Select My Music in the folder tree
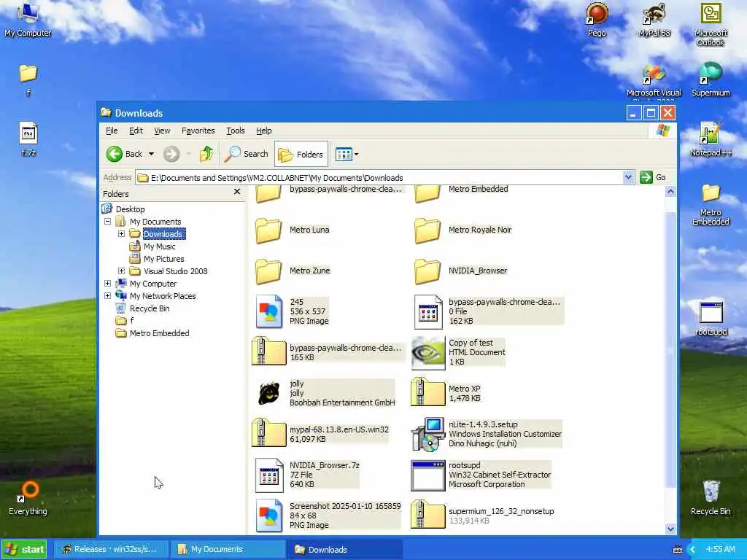The height and width of the screenshot is (560, 747). 159,246
